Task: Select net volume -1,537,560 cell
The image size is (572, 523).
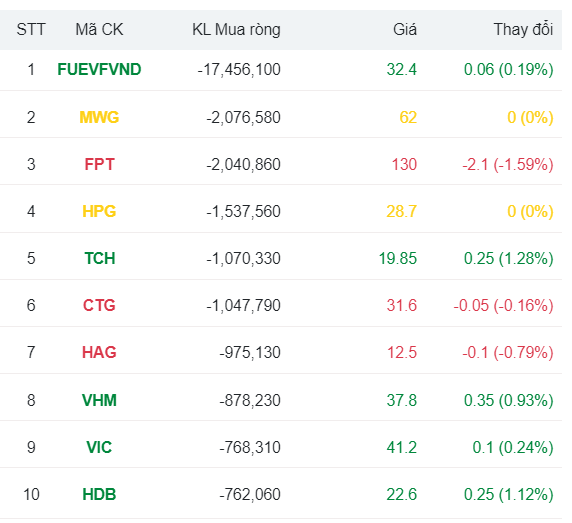Action: pyautogui.click(x=243, y=211)
